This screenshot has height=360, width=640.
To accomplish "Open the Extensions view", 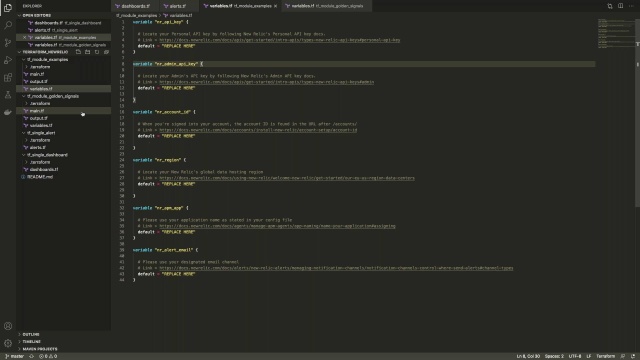I will [x=8, y=78].
